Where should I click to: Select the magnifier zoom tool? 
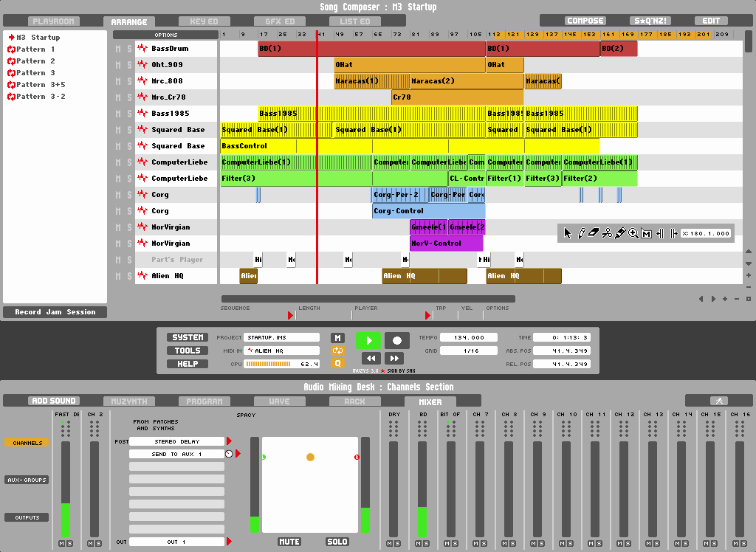click(x=633, y=233)
